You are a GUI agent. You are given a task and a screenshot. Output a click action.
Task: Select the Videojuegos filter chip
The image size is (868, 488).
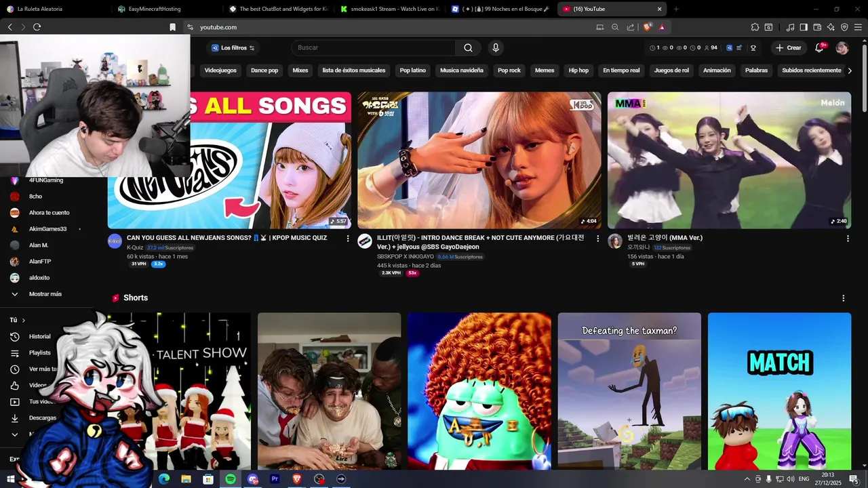tap(220, 70)
